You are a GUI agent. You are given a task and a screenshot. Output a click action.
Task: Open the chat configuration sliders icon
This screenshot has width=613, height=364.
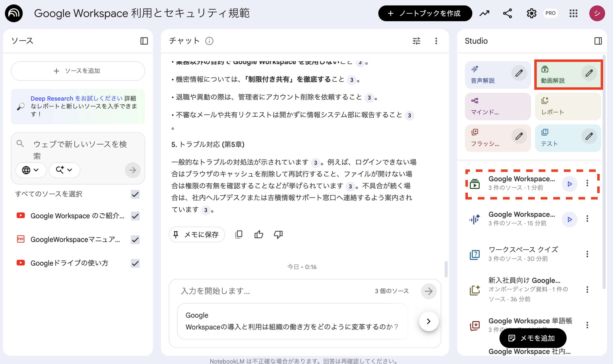[x=416, y=41]
